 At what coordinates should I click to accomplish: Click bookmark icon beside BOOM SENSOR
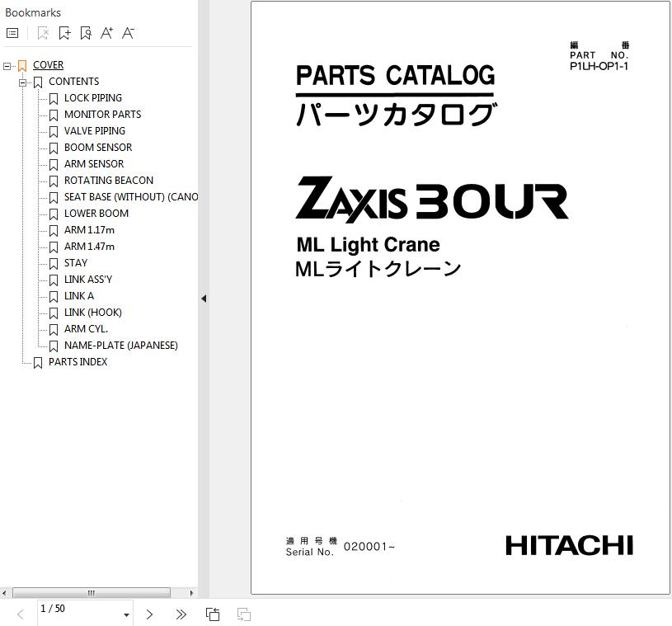click(x=54, y=148)
